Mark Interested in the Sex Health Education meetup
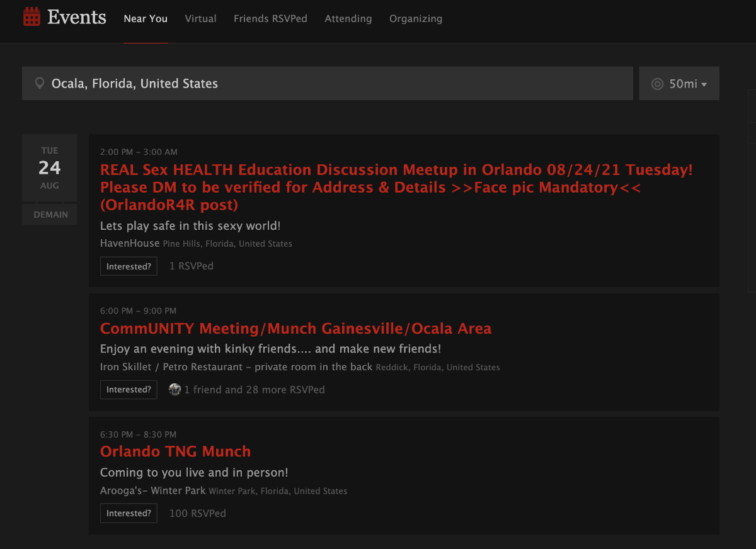The height and width of the screenshot is (549, 756). click(x=129, y=266)
